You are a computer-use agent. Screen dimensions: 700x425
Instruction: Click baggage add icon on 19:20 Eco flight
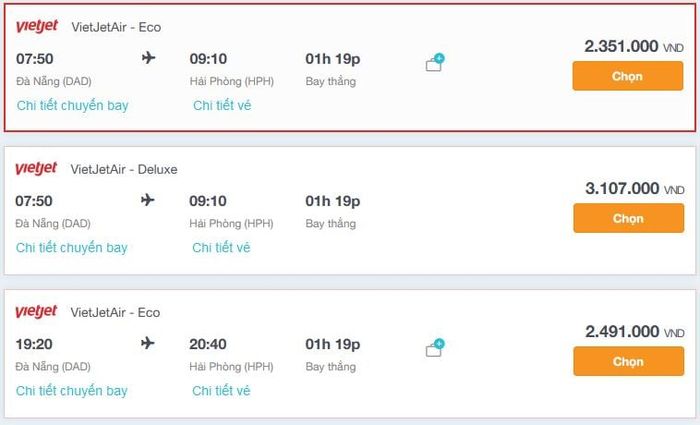(435, 348)
